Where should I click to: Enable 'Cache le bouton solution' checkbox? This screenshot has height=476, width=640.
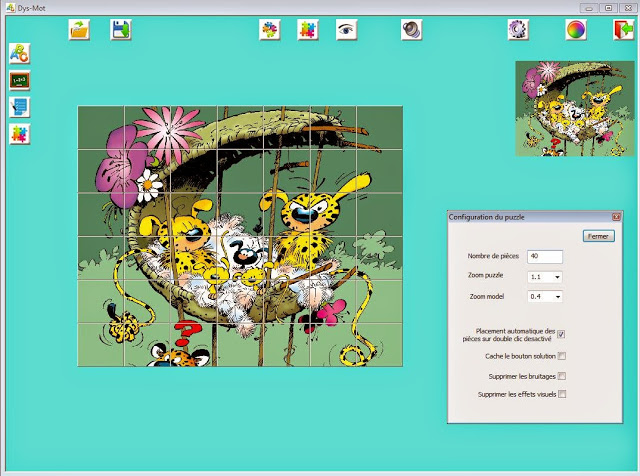pos(561,356)
